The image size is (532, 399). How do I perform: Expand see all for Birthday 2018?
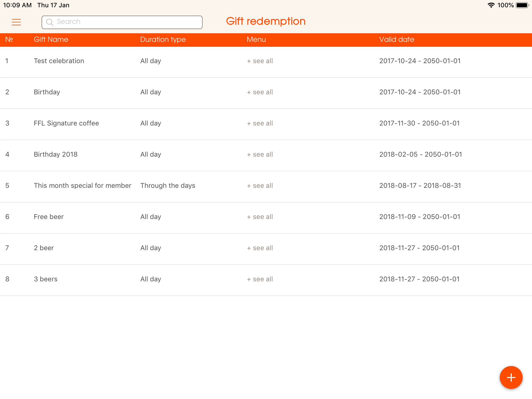click(260, 155)
